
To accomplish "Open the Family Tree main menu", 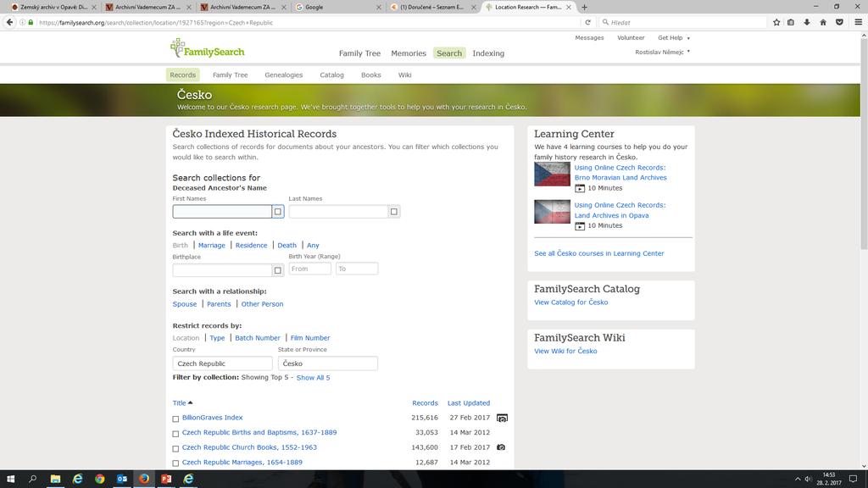I will [x=359, y=53].
